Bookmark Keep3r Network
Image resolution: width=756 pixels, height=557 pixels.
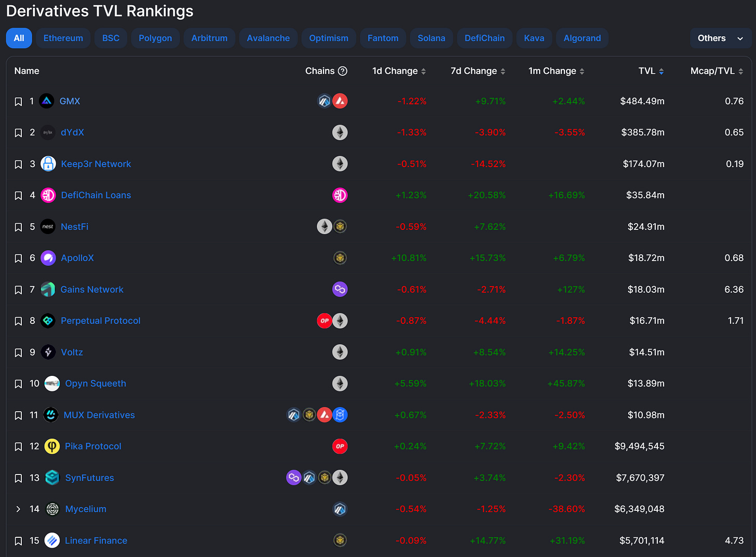coord(18,165)
